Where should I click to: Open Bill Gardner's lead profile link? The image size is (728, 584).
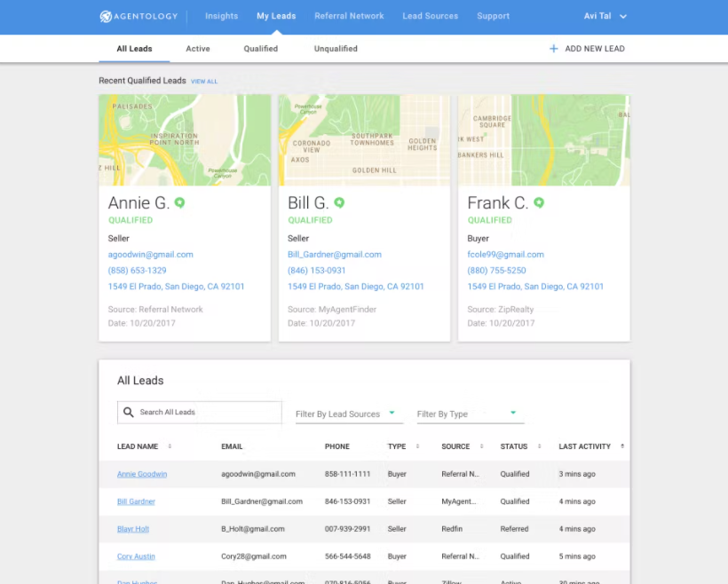135,501
